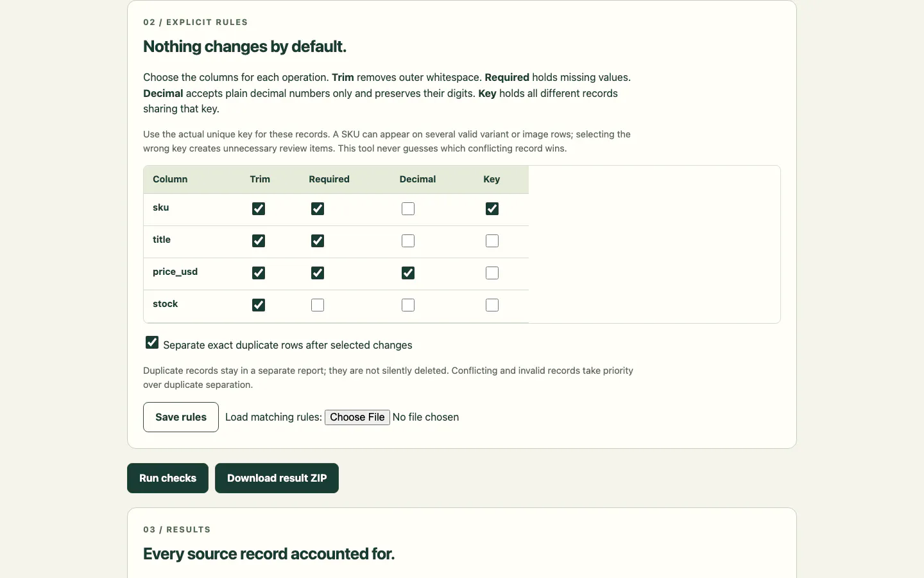The height and width of the screenshot is (578, 924).
Task: Toggle Separate exact duplicate rows checkbox
Action: pos(152,342)
